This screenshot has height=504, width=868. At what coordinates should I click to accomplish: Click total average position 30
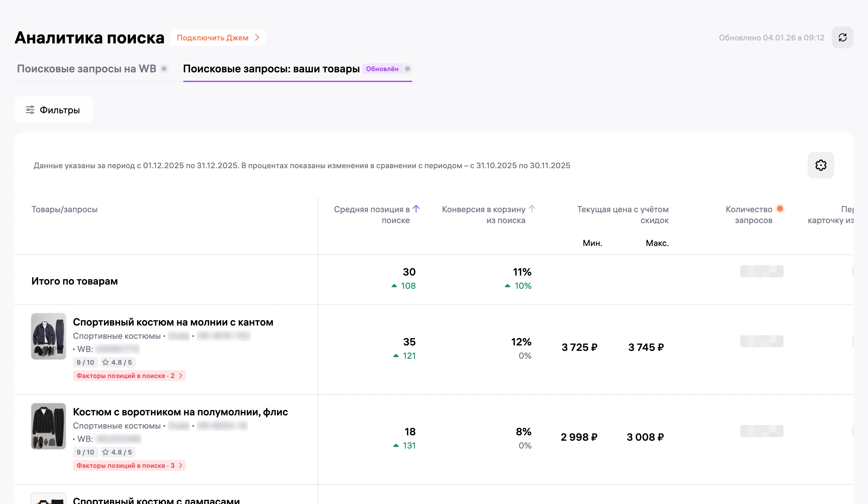(409, 272)
